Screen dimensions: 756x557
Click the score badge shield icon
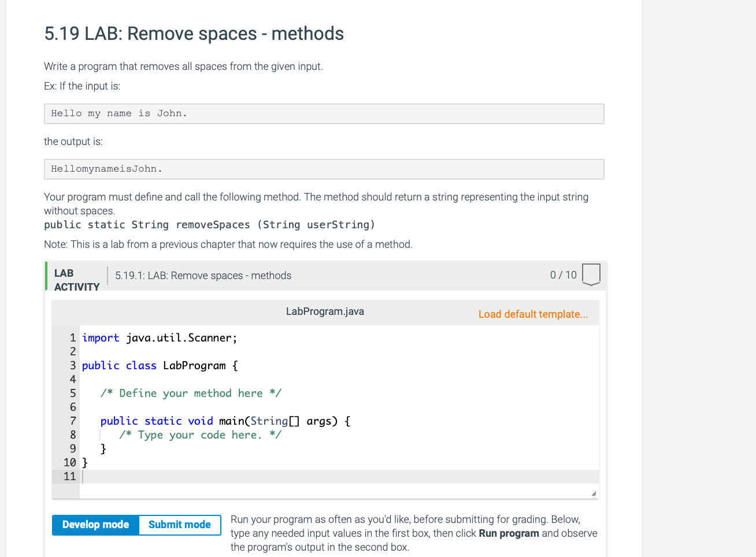591,275
